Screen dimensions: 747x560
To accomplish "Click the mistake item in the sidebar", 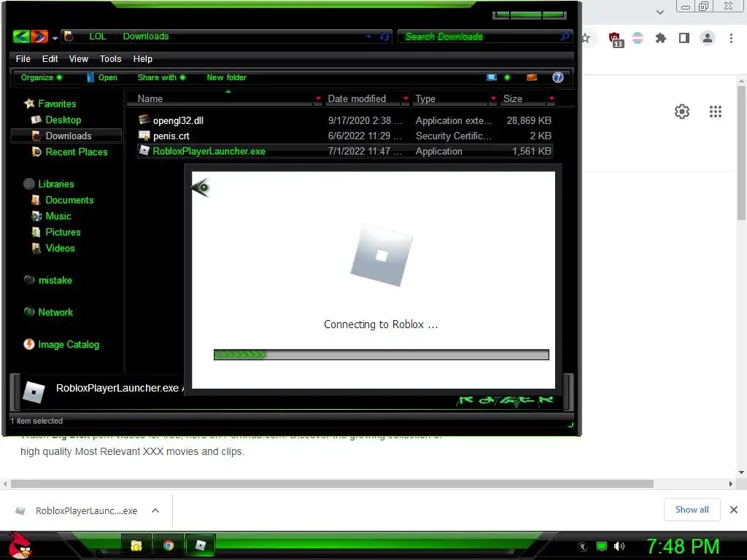I will point(55,280).
